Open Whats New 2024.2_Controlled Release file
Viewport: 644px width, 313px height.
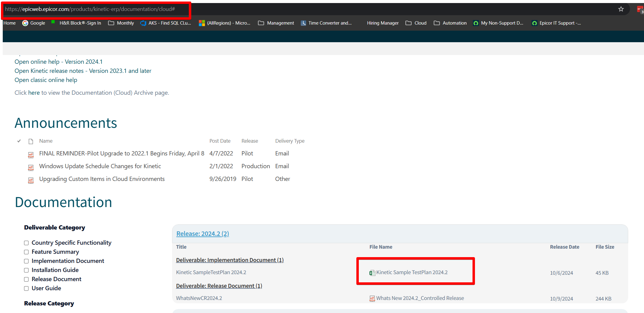[x=420, y=298]
